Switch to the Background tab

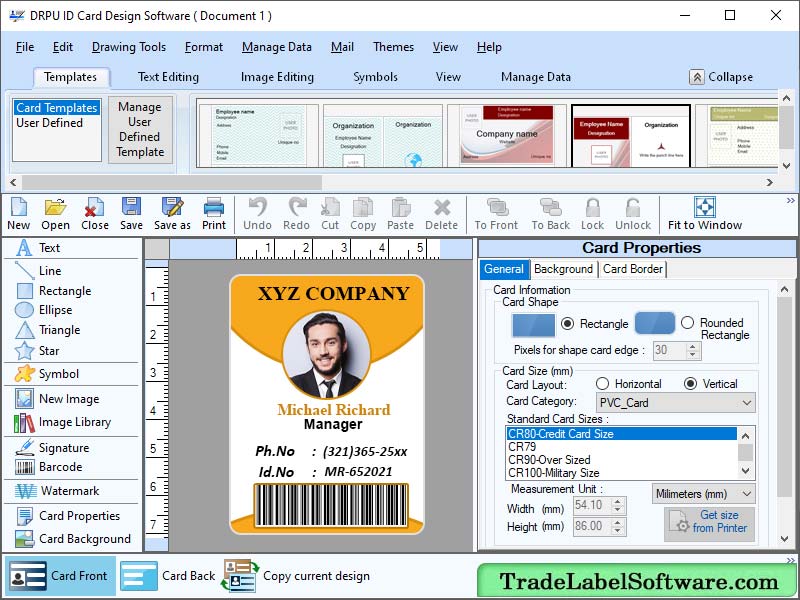tap(563, 269)
